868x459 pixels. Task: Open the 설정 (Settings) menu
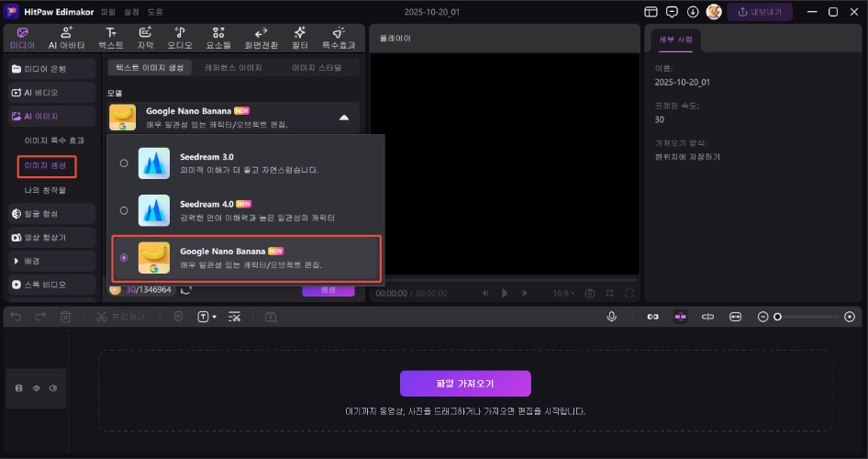tap(132, 12)
